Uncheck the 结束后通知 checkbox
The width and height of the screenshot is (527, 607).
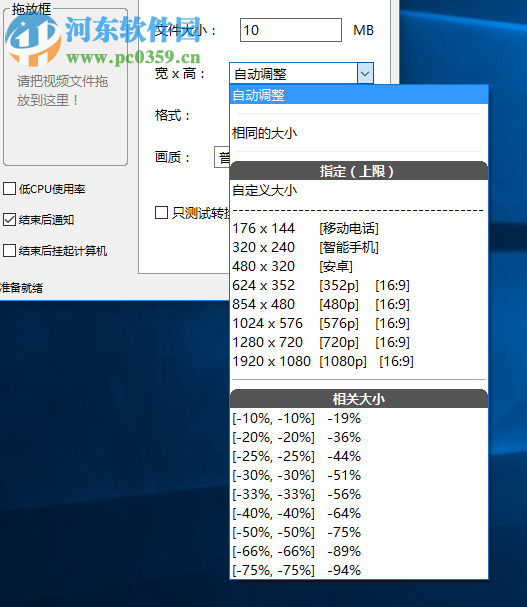tap(9, 219)
